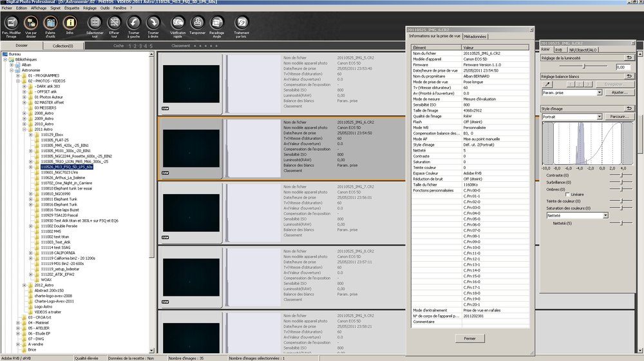Switch to the RVB tab in tool palette
The height and width of the screenshot is (361, 644).
pyautogui.click(x=558, y=50)
